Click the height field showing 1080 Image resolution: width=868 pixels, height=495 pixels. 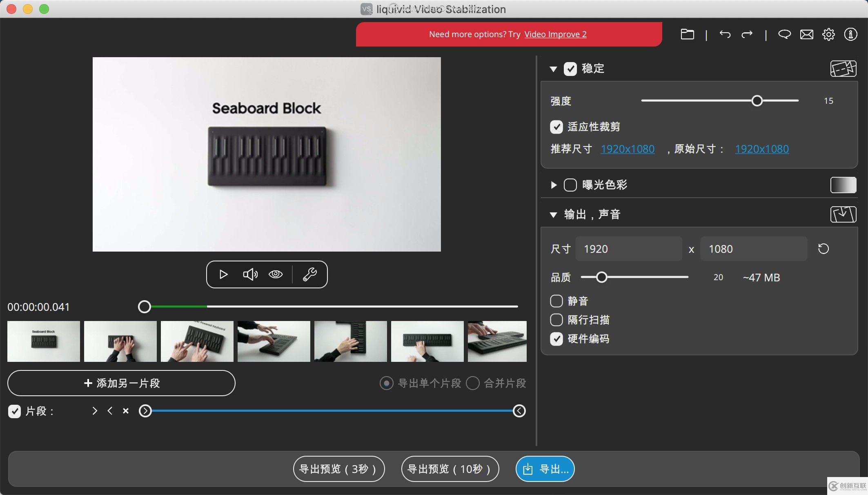click(754, 249)
